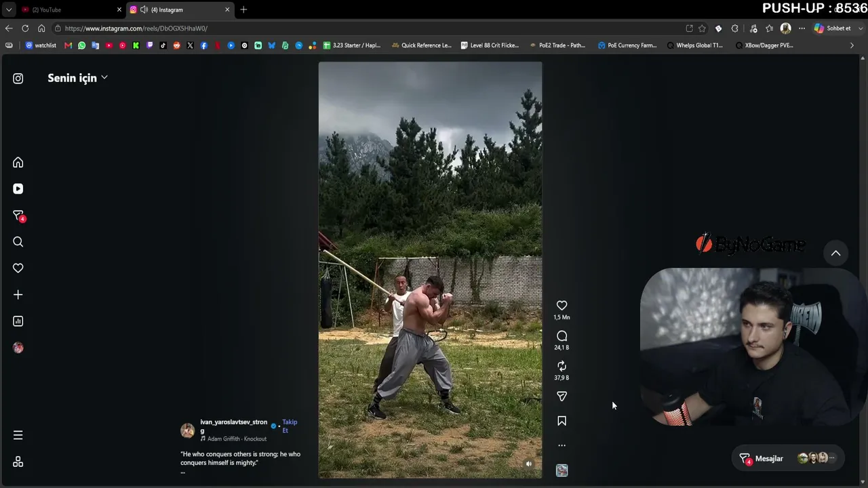Save the reel with the bookmark icon
The height and width of the screenshot is (488, 868).
point(561,421)
